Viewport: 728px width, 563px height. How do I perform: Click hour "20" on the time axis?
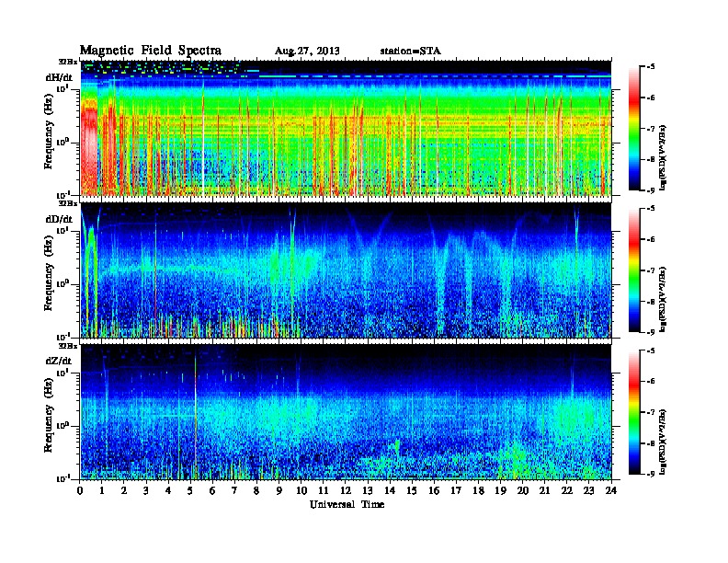(x=523, y=491)
